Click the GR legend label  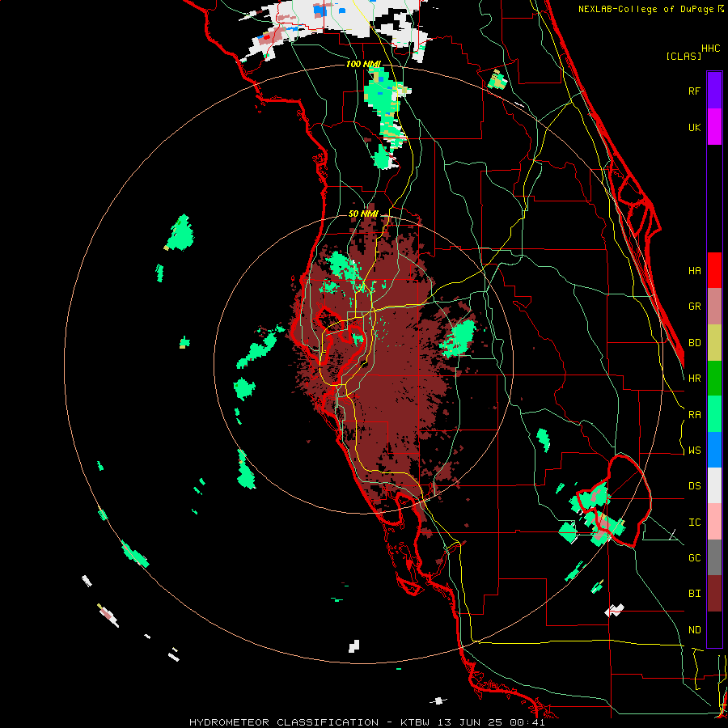[694, 307]
